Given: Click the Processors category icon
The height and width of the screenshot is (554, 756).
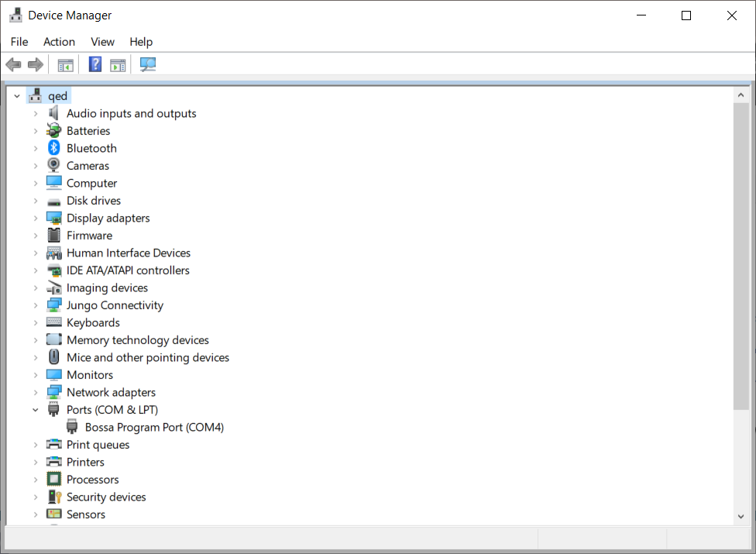Looking at the screenshot, I should (x=54, y=479).
